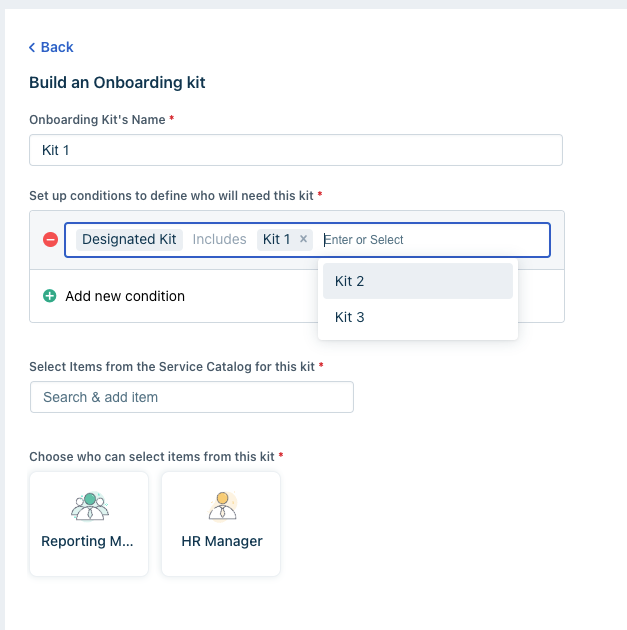627x630 pixels.
Task: Click the Choose who can select items label
Action: click(x=152, y=457)
